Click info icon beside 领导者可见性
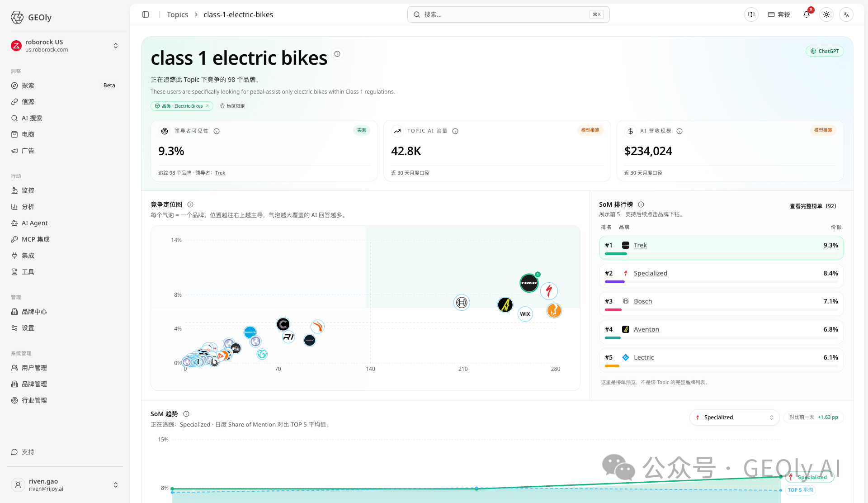Screen dimensions: 868x503 tap(217, 131)
